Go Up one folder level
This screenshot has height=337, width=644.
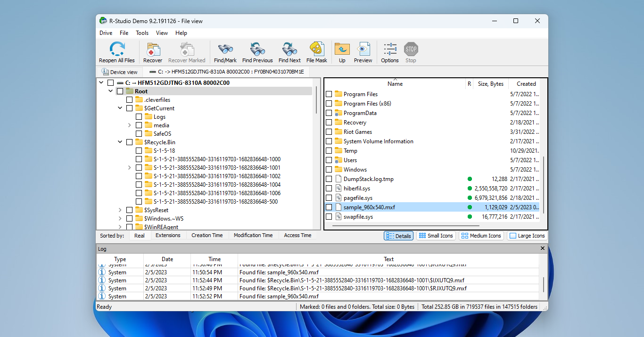coord(342,49)
